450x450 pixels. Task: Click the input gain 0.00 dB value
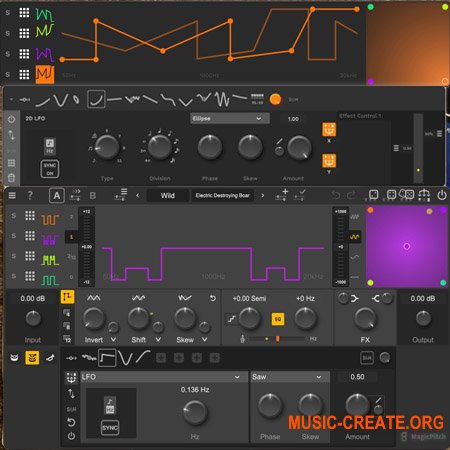(x=33, y=298)
